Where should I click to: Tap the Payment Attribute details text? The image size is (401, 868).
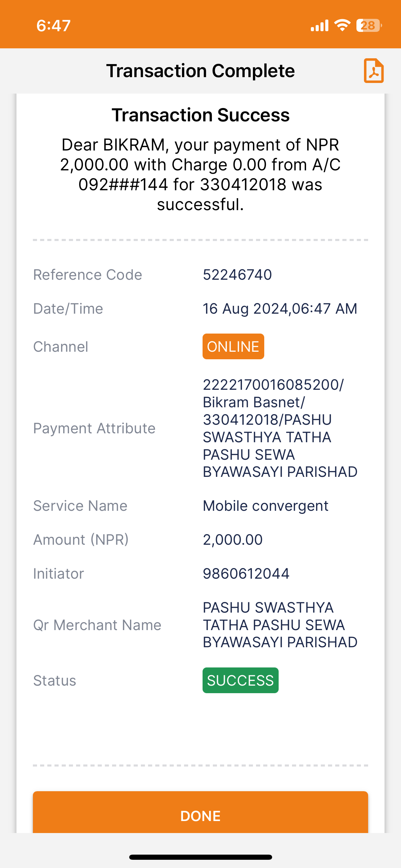280,428
